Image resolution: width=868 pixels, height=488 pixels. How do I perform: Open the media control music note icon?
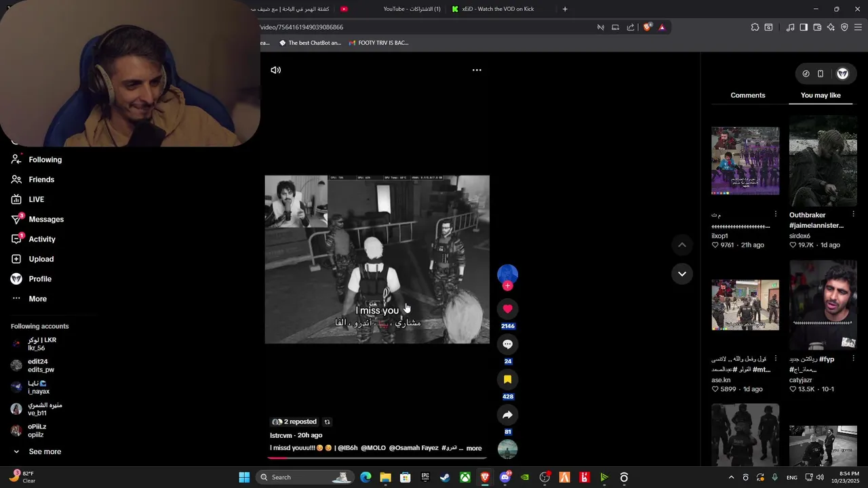click(790, 27)
